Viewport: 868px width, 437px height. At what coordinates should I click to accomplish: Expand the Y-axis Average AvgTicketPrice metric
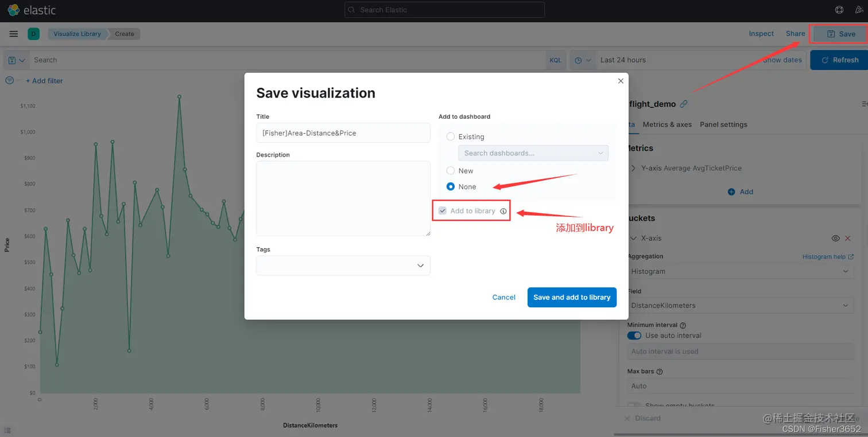(x=634, y=168)
